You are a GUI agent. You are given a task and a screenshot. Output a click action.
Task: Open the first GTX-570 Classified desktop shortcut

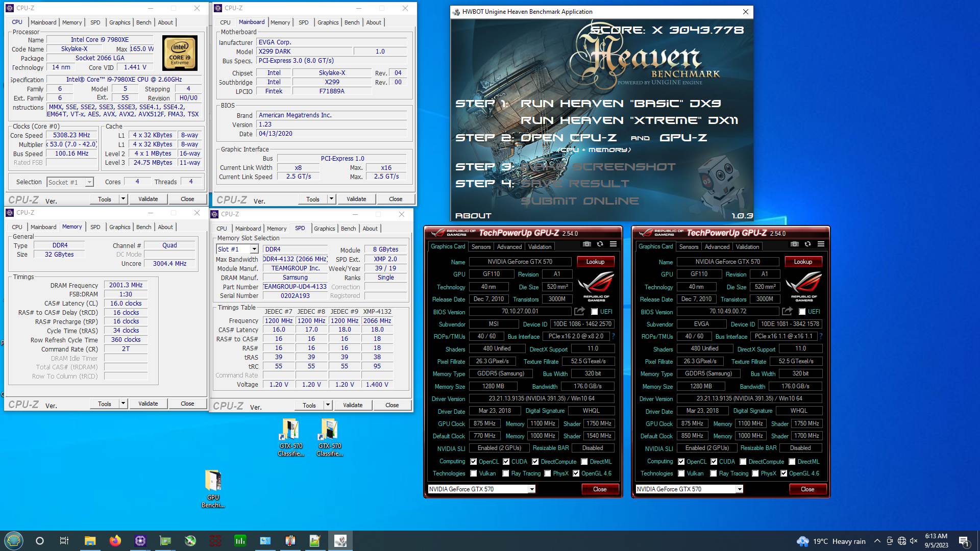coord(291,438)
